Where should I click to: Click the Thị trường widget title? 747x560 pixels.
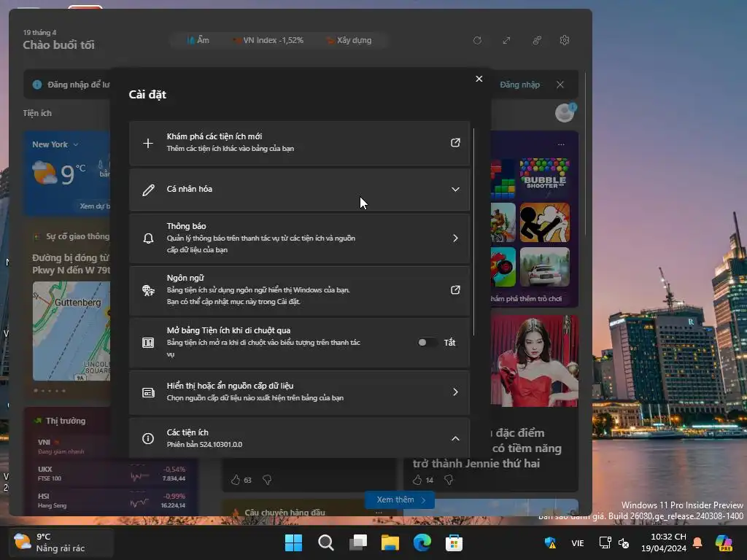pos(66,421)
